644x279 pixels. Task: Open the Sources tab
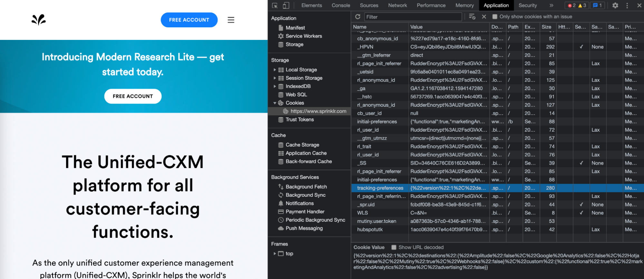[x=369, y=5]
